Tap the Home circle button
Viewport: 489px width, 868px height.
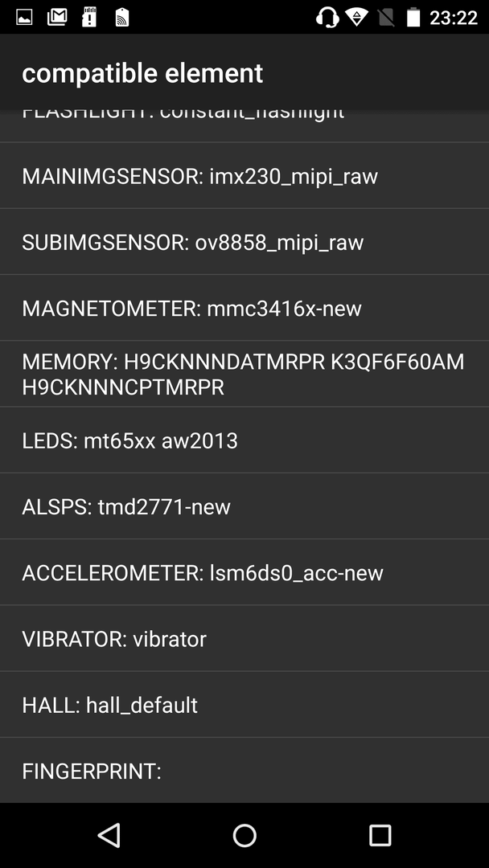point(244,835)
